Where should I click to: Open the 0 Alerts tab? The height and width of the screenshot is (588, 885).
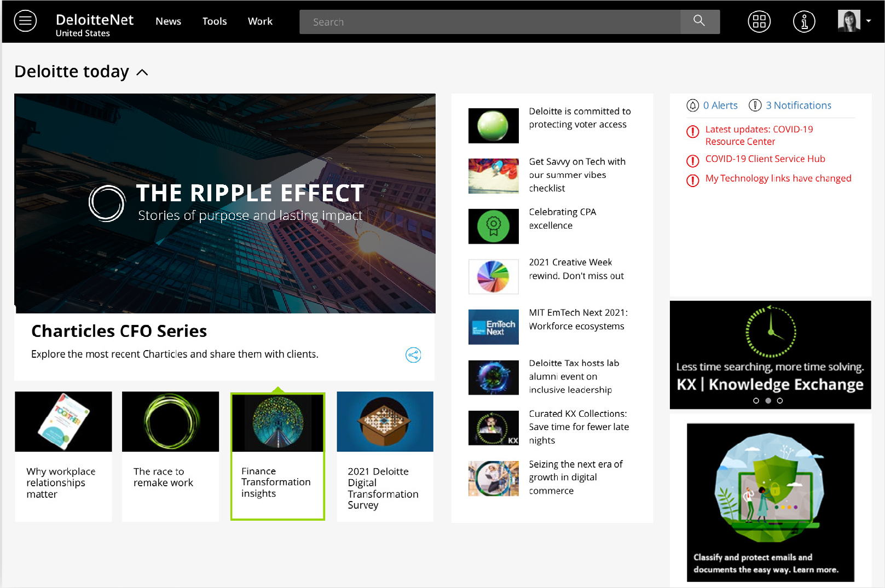coord(720,106)
